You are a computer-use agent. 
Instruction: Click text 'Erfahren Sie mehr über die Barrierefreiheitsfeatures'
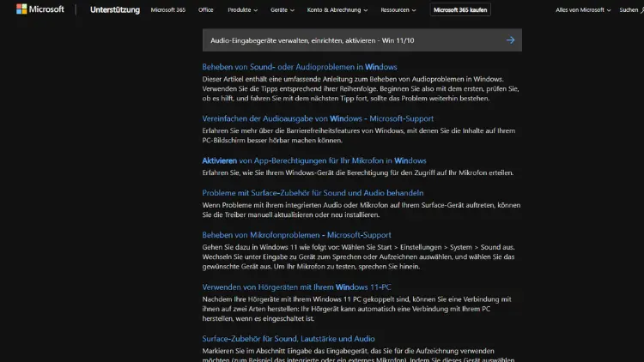359,136
